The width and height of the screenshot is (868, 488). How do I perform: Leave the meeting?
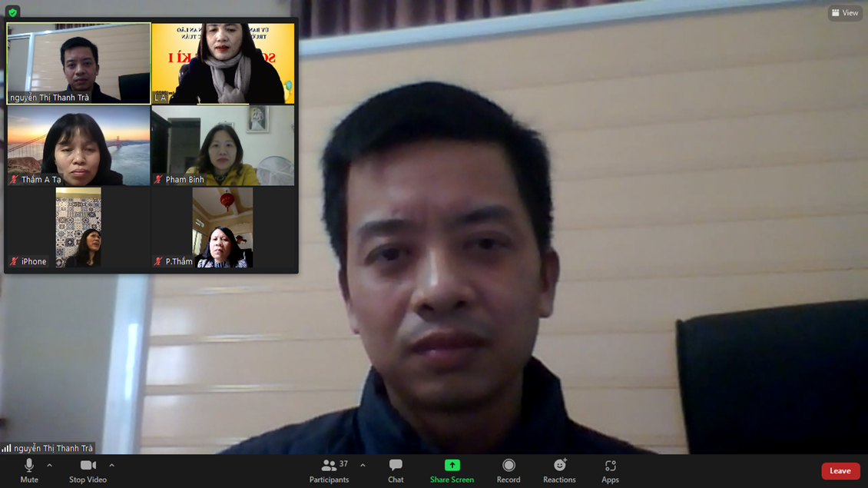point(840,471)
